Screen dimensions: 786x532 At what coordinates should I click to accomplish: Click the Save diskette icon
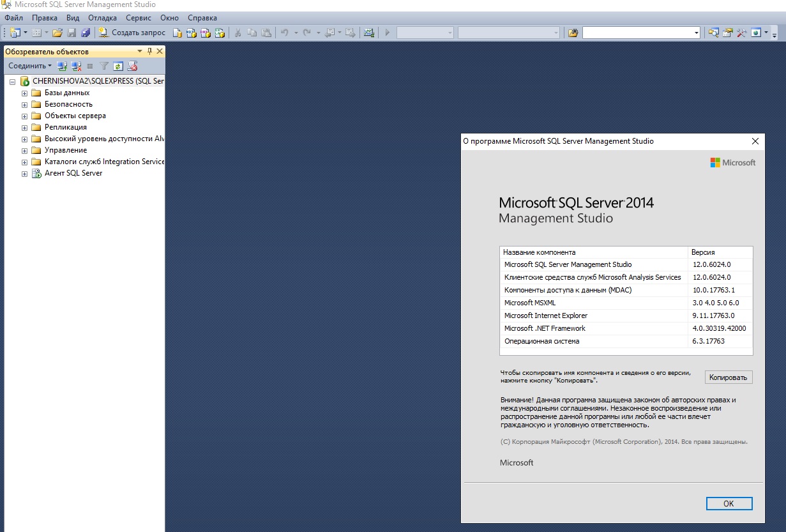pyautogui.click(x=72, y=33)
